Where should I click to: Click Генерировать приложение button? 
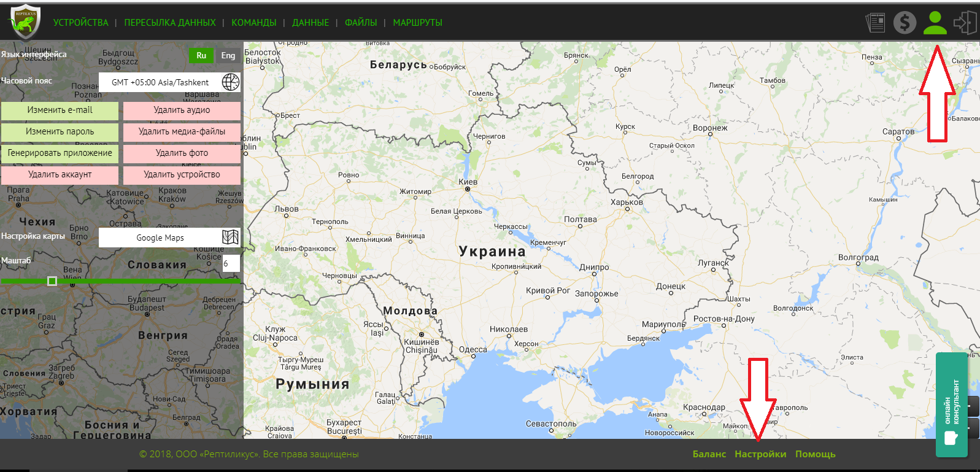(x=60, y=153)
